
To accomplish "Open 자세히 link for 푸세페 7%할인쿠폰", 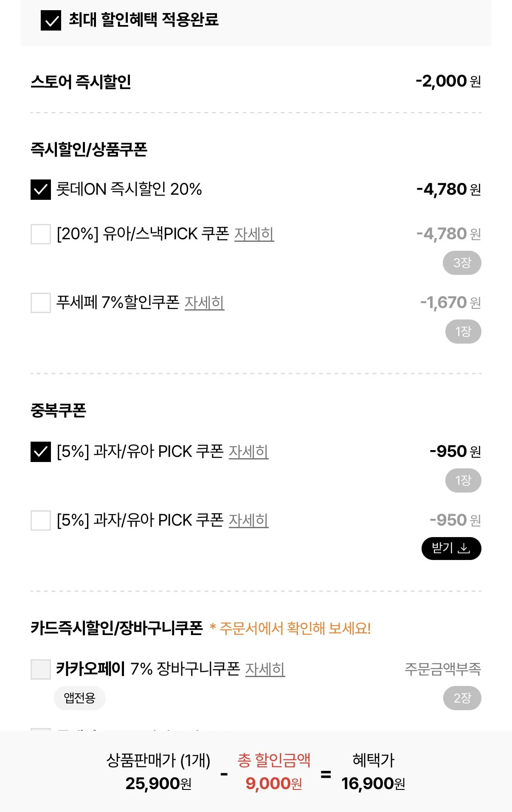I will click(204, 303).
